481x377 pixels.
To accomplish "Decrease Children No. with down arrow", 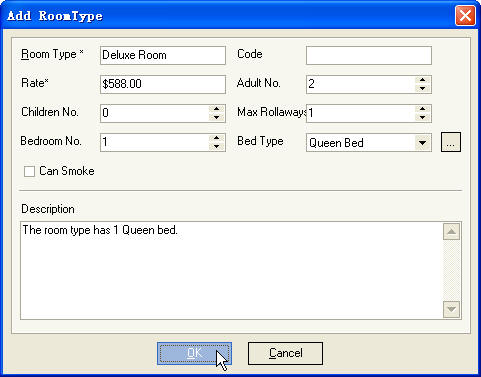I will (216, 117).
